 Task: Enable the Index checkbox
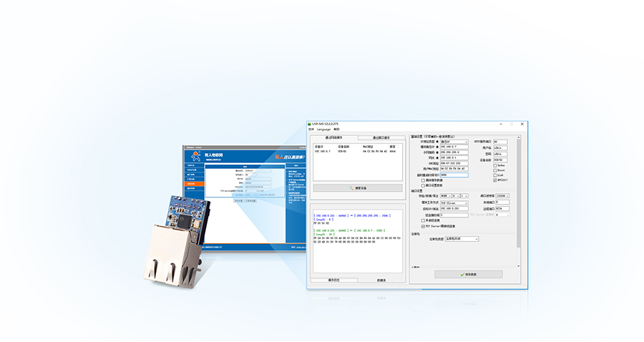[x=495, y=165]
